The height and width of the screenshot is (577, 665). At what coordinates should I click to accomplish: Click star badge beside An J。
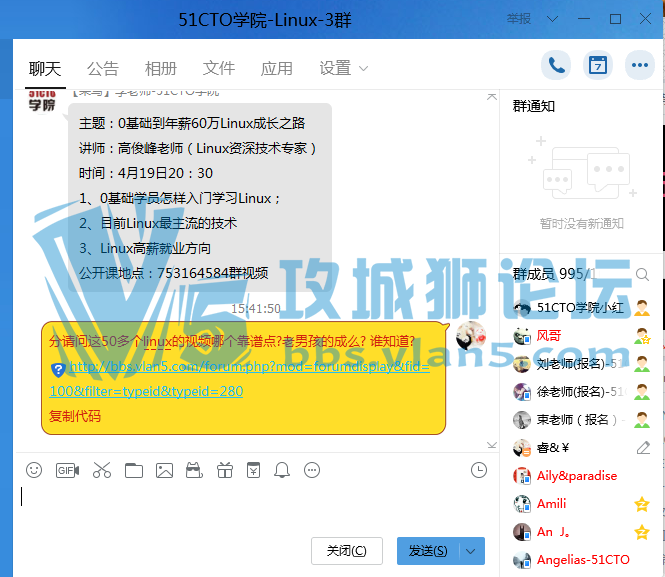click(642, 532)
